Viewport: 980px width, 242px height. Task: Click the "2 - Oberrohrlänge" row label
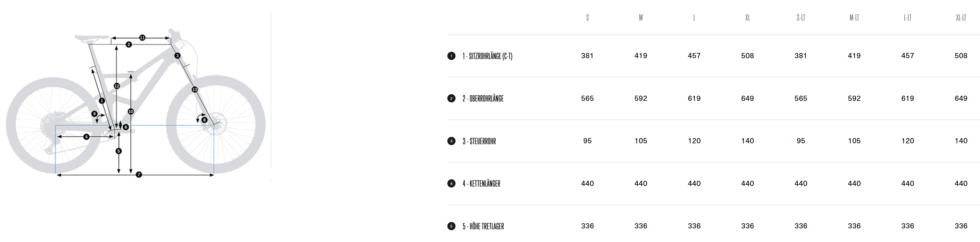483,99
